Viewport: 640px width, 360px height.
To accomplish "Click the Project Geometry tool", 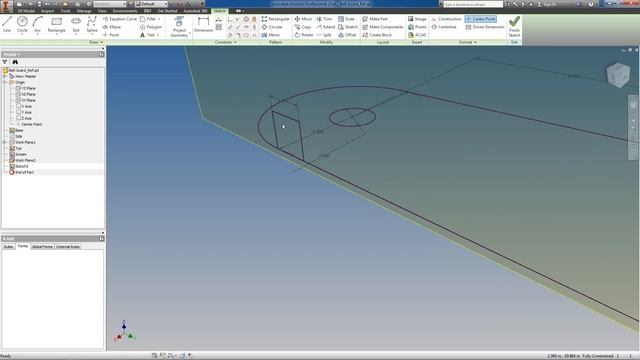I will point(179,27).
